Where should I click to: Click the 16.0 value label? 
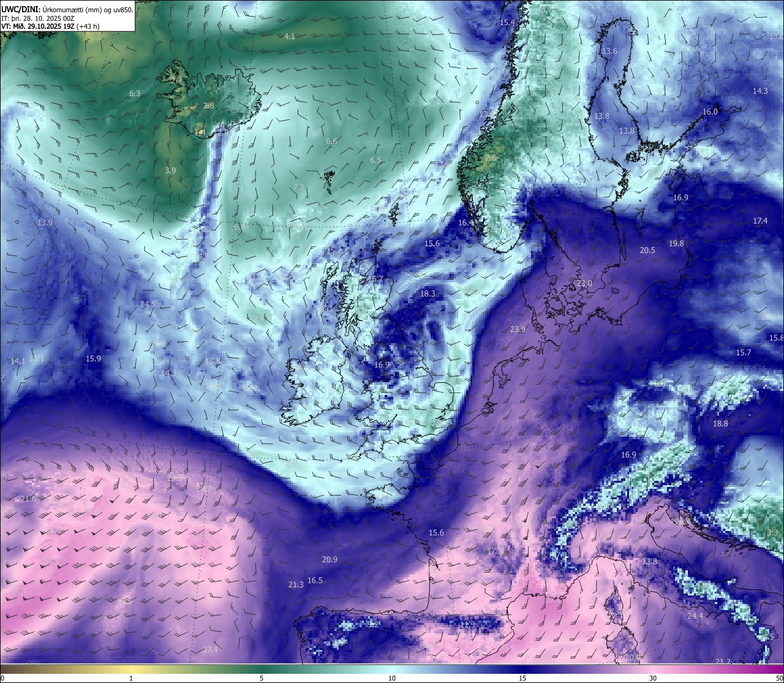710,112
